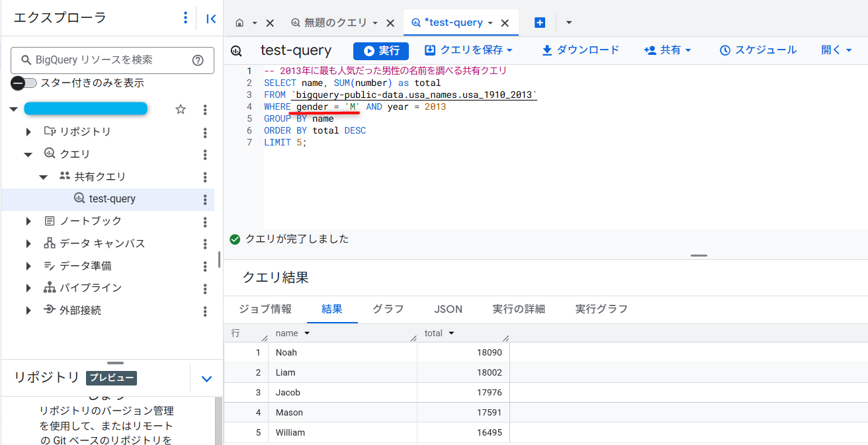Viewport: 868px width, 445px height.
Task: Click the home icon tab
Action: click(239, 23)
